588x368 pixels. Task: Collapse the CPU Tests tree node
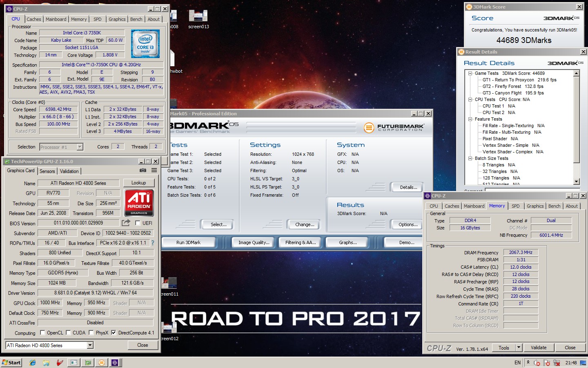[x=470, y=99]
